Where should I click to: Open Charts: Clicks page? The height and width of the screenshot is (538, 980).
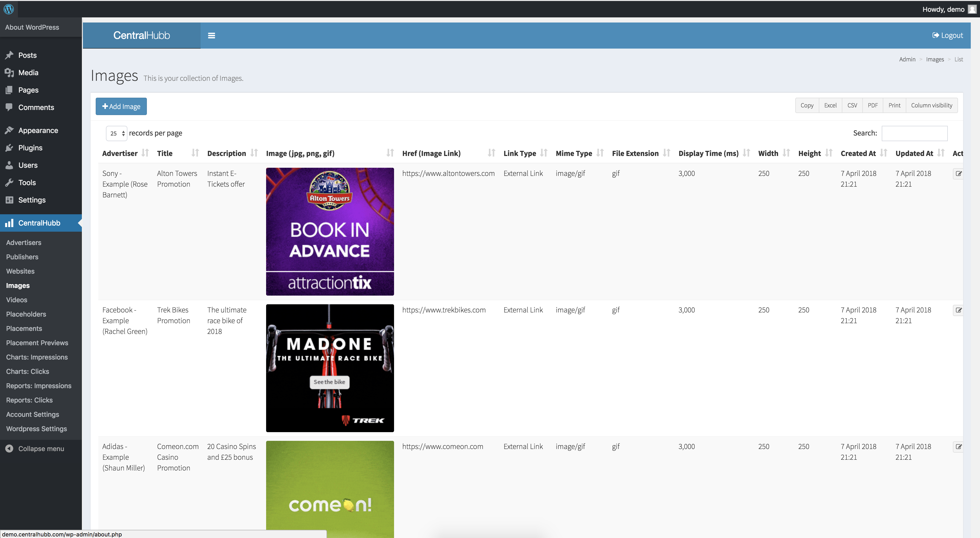coord(27,372)
